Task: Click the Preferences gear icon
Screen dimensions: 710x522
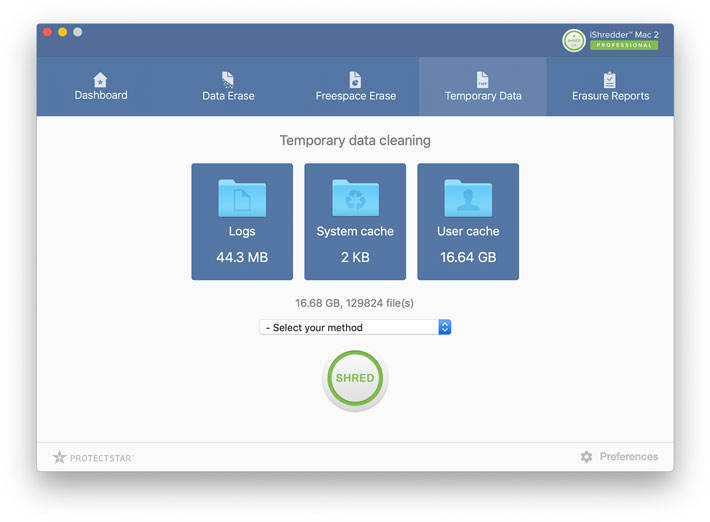Action: pos(587,457)
